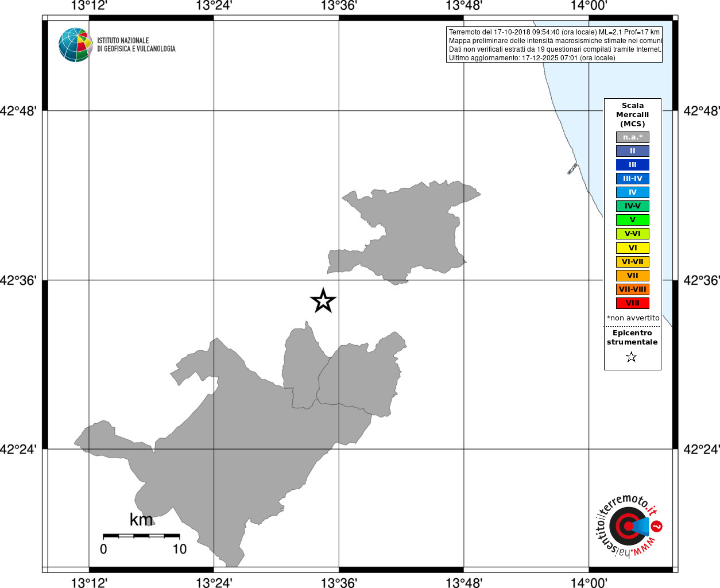Select the V-VI intensity legend swatch
The image size is (720, 588).
pyautogui.click(x=633, y=234)
